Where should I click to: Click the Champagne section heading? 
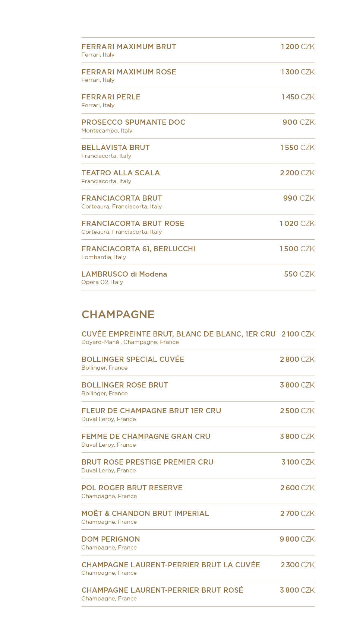click(x=118, y=315)
